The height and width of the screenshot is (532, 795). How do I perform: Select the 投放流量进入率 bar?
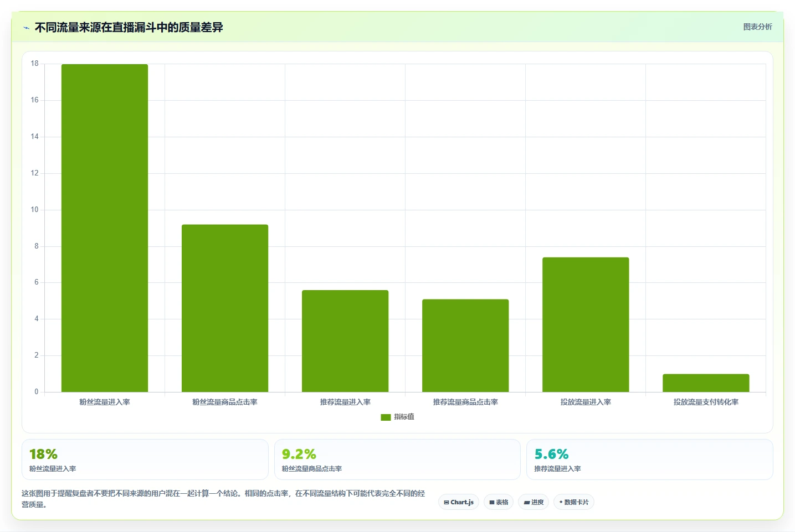pos(586,324)
